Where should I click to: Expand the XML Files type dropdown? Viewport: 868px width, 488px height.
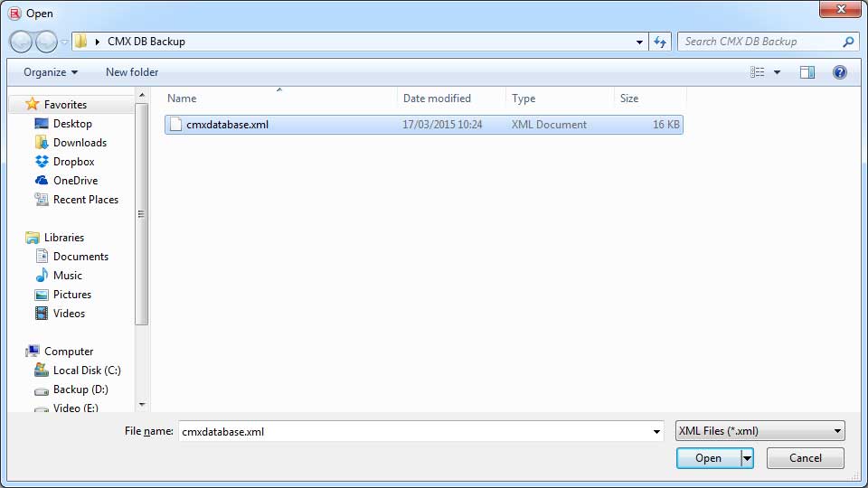coord(759,431)
